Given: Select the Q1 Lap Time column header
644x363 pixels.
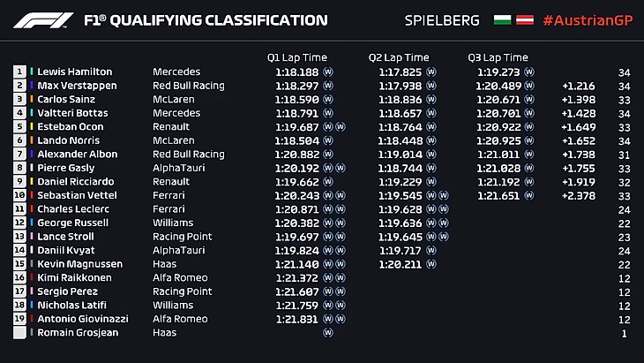Looking at the screenshot, I should (x=298, y=57).
